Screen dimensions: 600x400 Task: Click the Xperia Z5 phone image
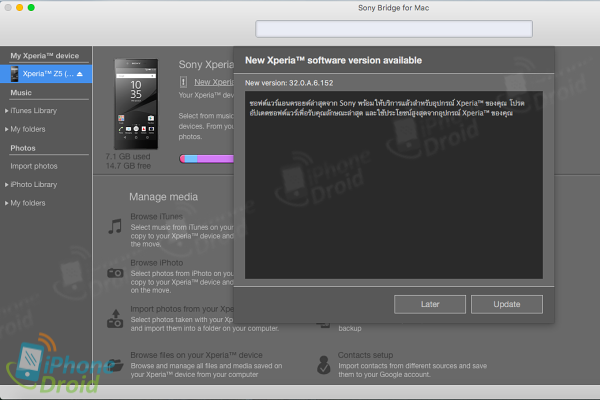pos(136,104)
